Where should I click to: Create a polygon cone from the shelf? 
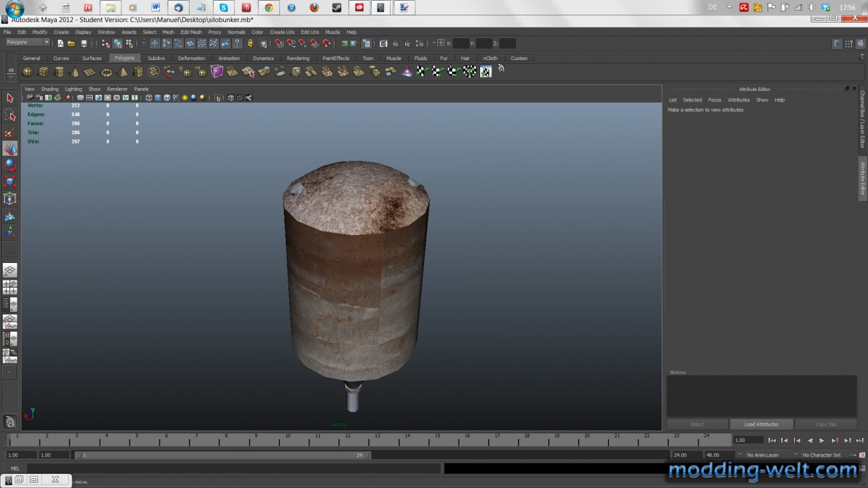[x=75, y=71]
